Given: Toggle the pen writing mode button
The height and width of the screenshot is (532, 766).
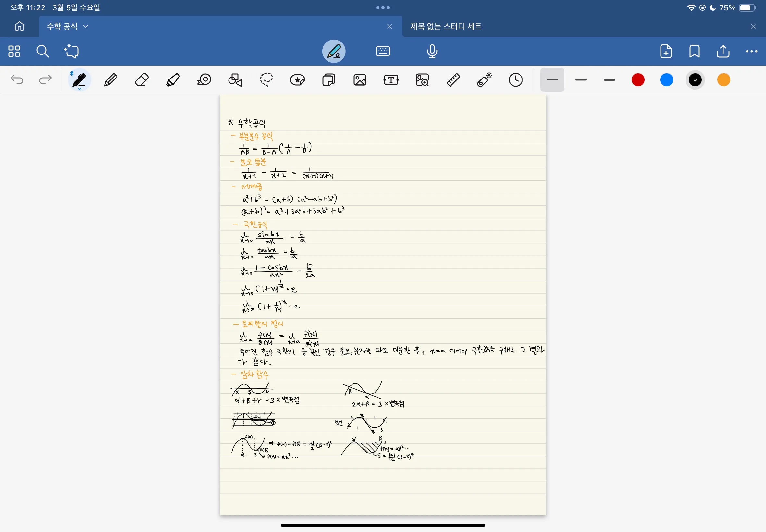Looking at the screenshot, I should tap(333, 51).
